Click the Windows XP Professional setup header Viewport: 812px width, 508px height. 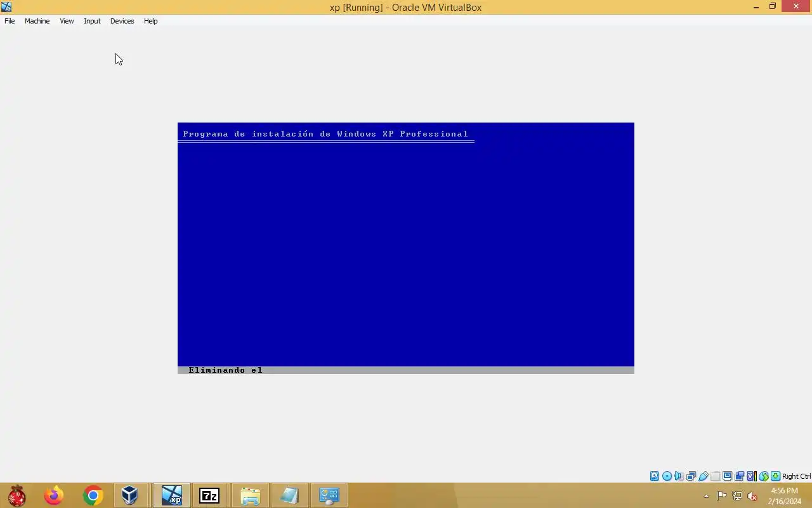coord(325,134)
